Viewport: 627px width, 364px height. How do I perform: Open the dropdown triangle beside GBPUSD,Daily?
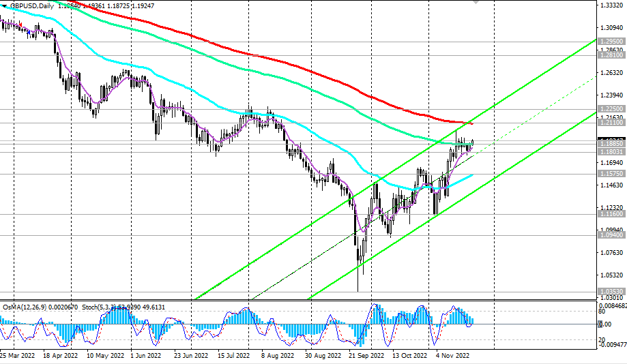click(x=5, y=4)
